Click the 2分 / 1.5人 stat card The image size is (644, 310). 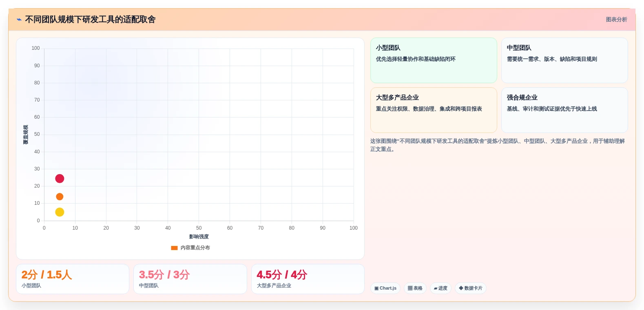point(73,279)
